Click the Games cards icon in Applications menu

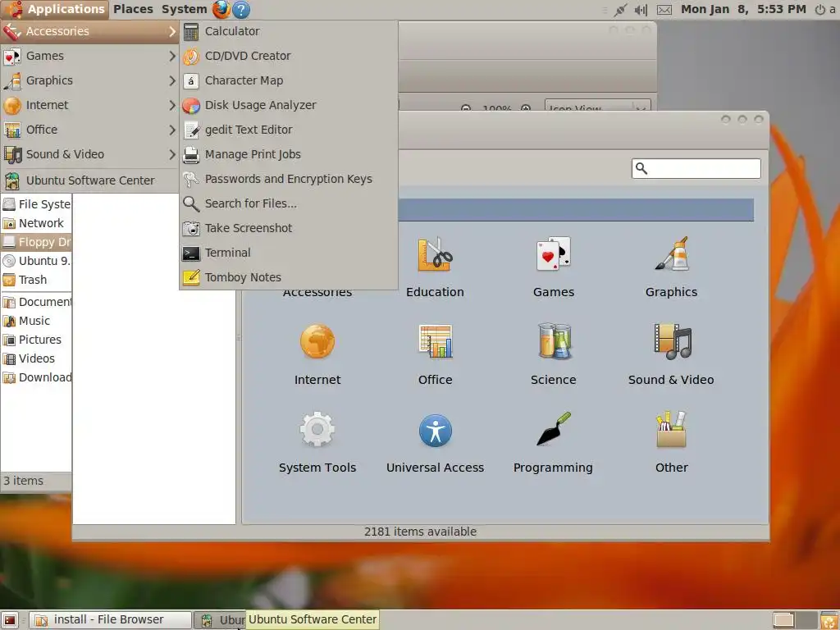pyautogui.click(x=11, y=56)
